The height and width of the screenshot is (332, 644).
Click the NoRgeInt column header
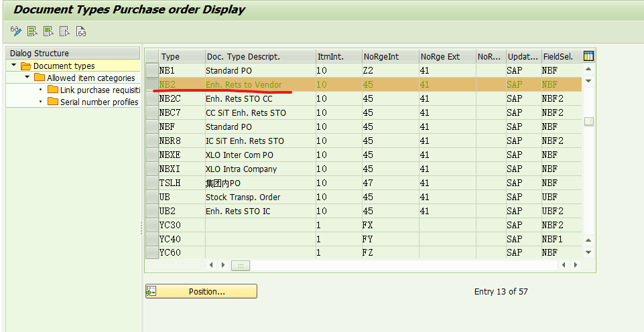click(390, 57)
